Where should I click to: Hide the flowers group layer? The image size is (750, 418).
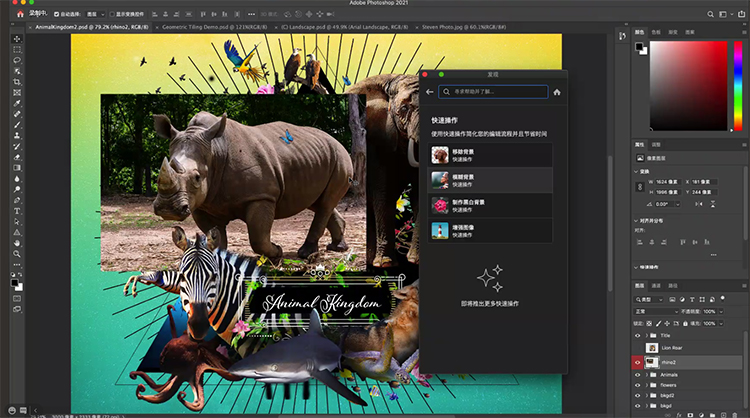(637, 385)
